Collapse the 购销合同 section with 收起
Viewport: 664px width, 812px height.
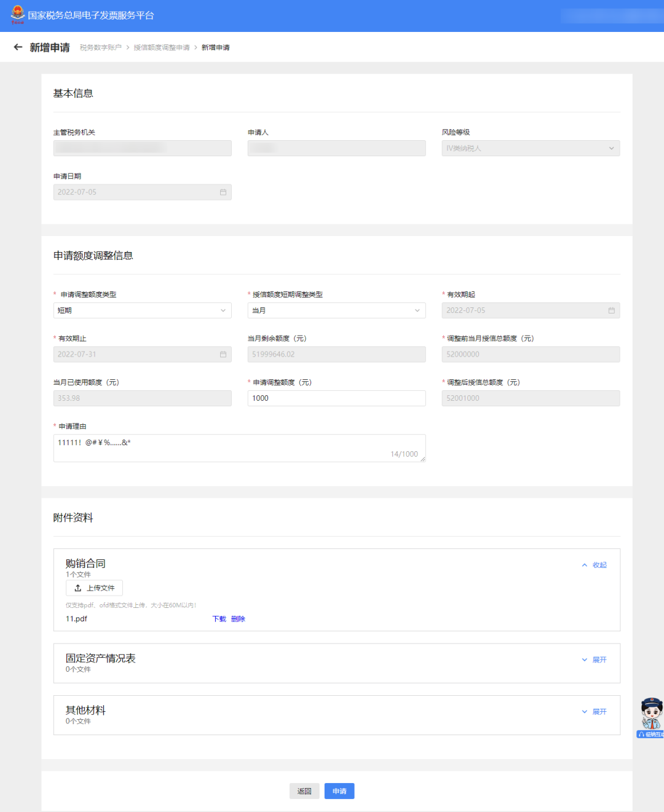click(595, 565)
